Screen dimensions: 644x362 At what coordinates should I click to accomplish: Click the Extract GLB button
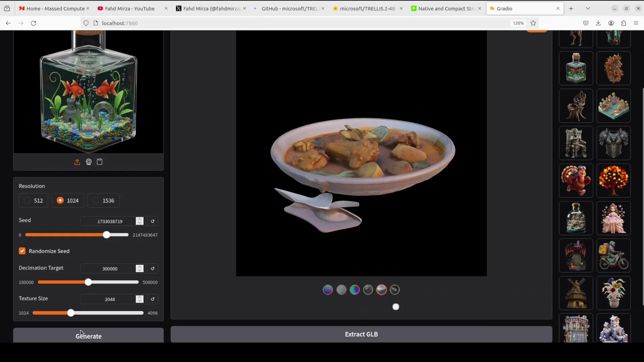361,334
